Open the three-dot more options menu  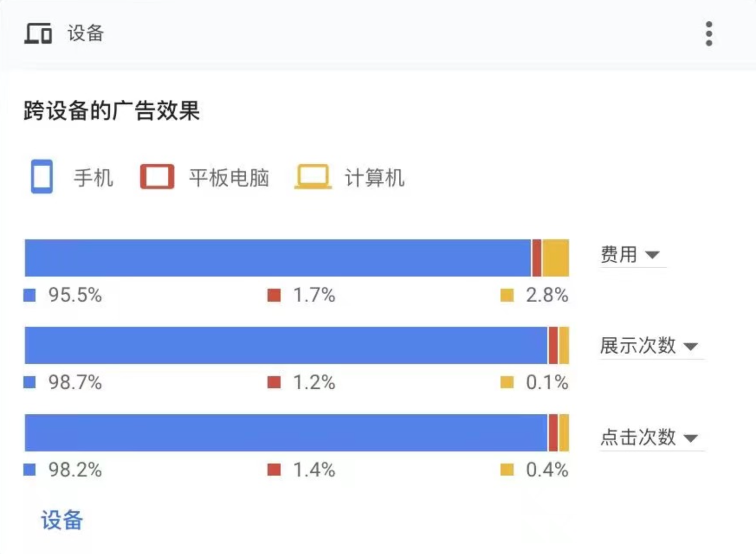click(709, 34)
